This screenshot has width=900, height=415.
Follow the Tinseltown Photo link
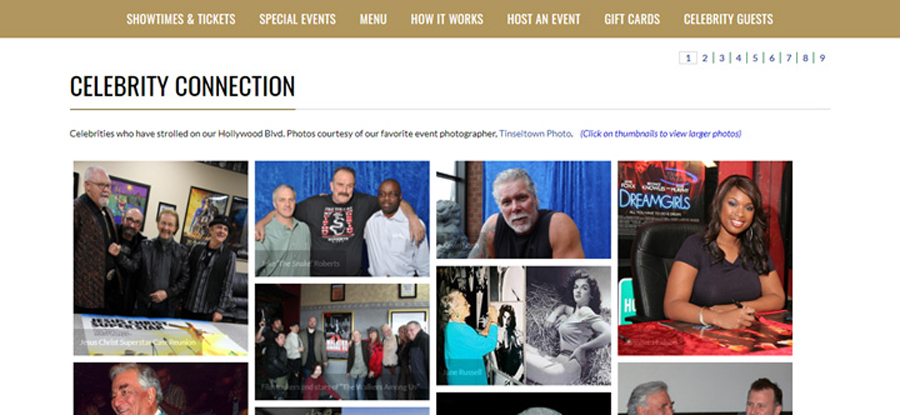click(x=535, y=134)
